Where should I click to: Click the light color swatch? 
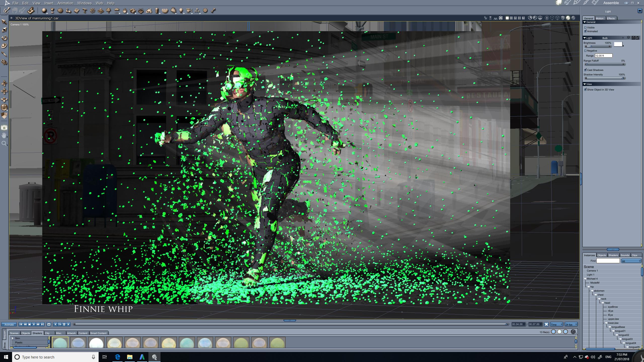tap(618, 44)
